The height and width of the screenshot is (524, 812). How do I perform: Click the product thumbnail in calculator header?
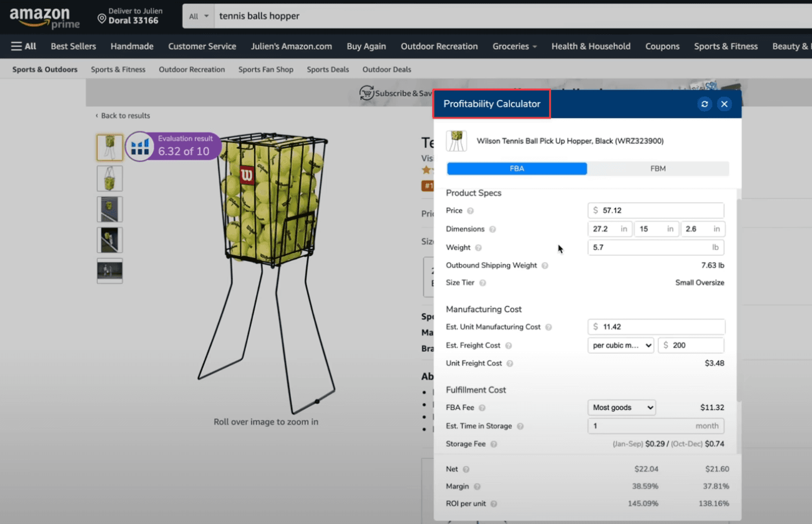456,141
